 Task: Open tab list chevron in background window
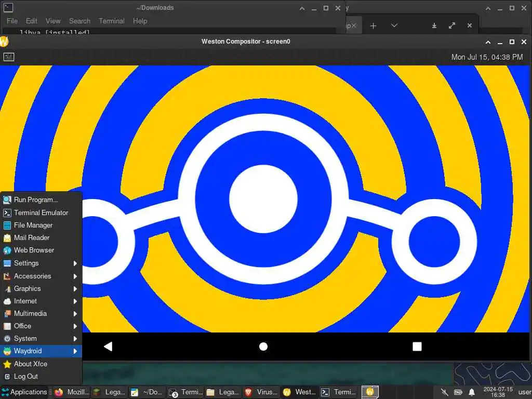click(394, 25)
